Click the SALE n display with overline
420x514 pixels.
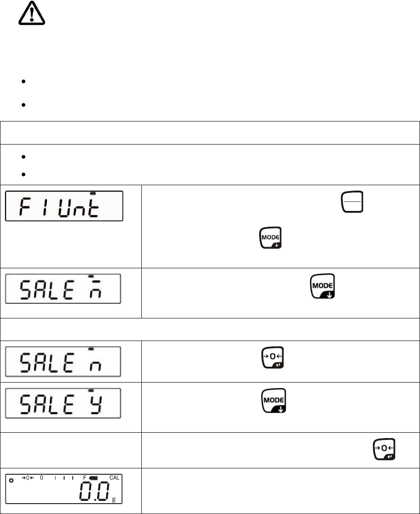64,288
